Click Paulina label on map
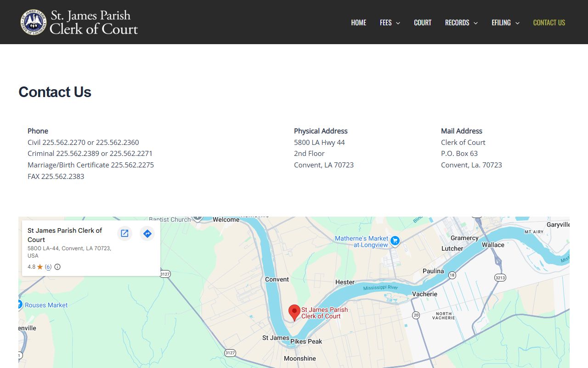Screen dimensions: 588x368 click(x=433, y=271)
